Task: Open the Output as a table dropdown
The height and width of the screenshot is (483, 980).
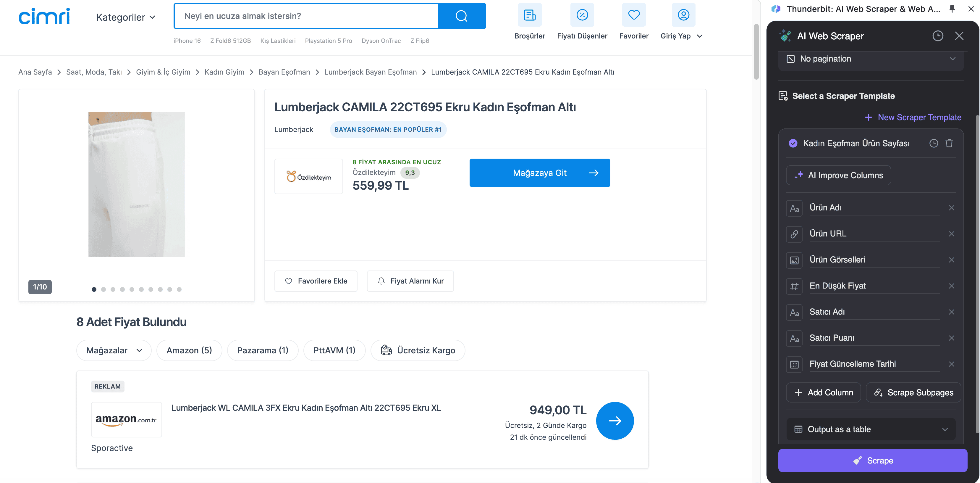Action: tap(871, 429)
